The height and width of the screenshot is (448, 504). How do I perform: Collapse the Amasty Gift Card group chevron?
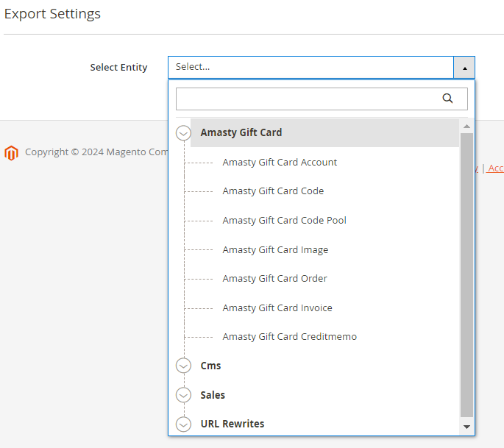coord(183,132)
